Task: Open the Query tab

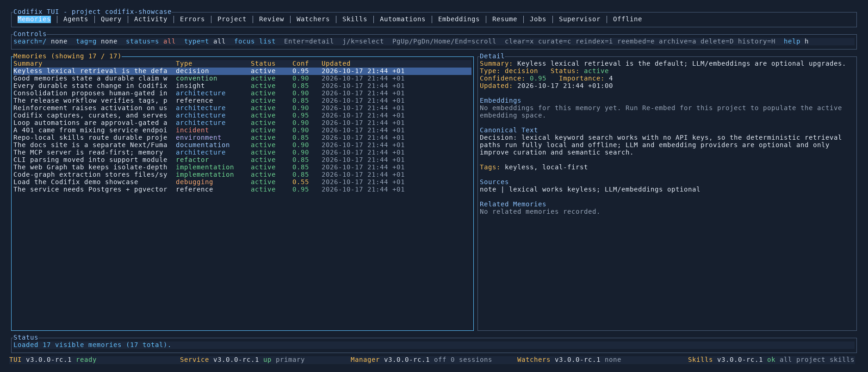Action: (x=111, y=19)
